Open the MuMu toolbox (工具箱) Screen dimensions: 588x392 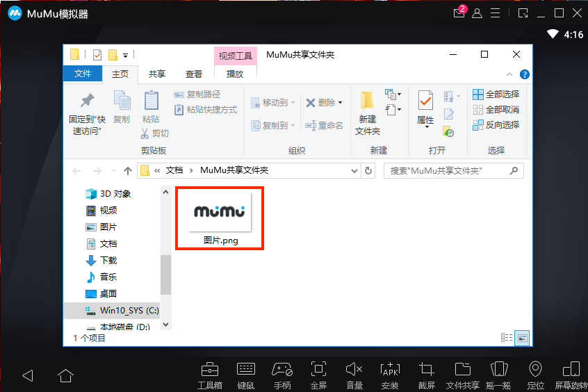210,376
